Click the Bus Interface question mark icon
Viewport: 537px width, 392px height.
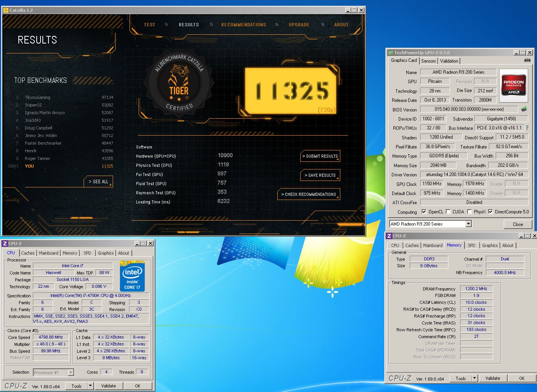tap(527, 128)
